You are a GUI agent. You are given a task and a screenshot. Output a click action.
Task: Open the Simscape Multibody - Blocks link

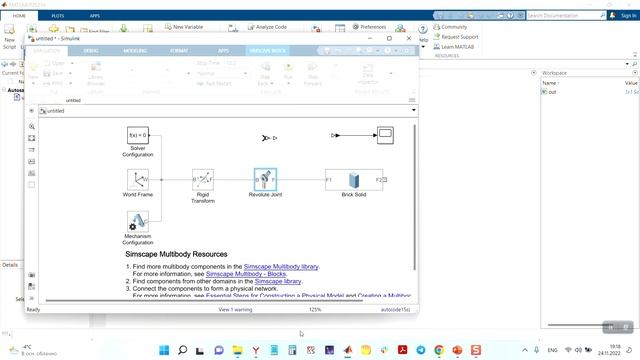(x=246, y=274)
